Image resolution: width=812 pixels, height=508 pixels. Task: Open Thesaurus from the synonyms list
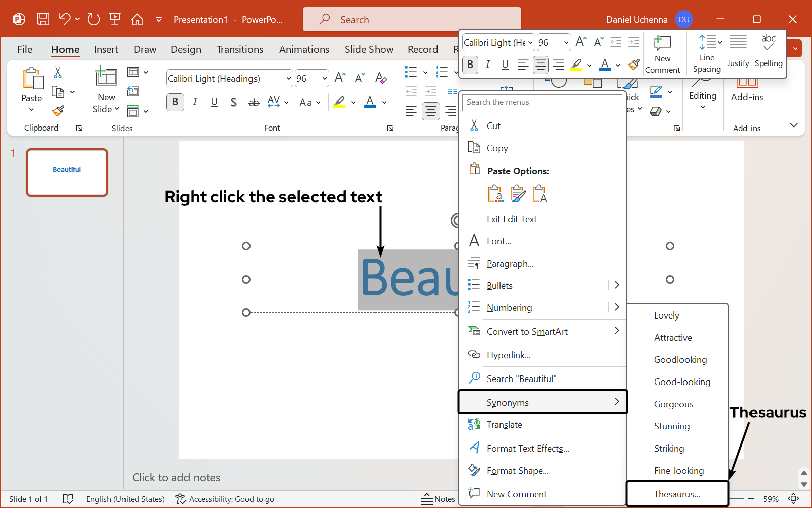(x=676, y=494)
